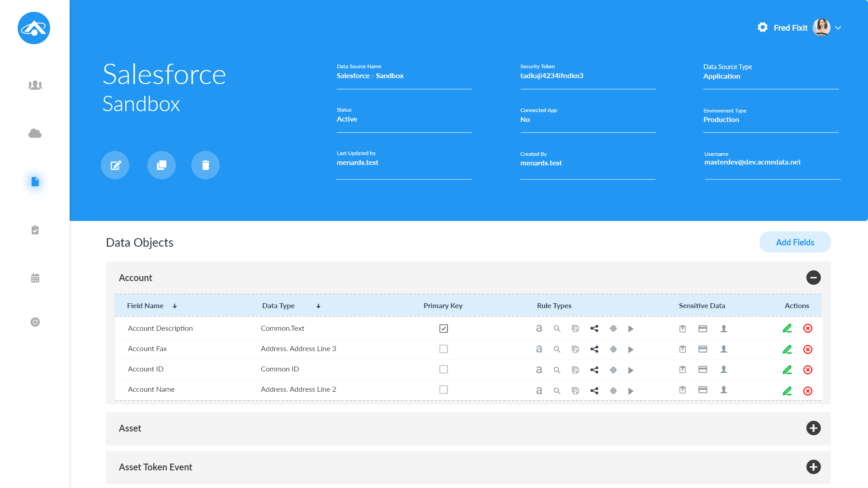Expand the Asset data object section

pyautogui.click(x=813, y=428)
